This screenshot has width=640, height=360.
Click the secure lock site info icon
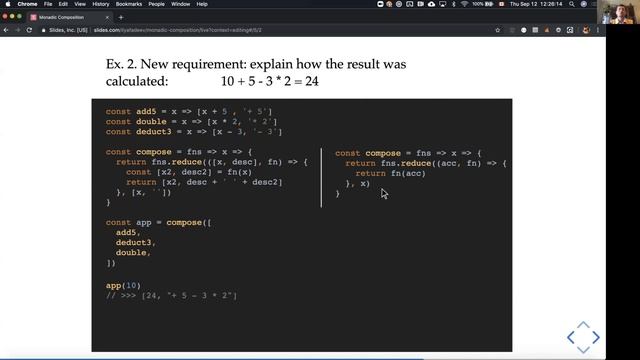(43, 30)
